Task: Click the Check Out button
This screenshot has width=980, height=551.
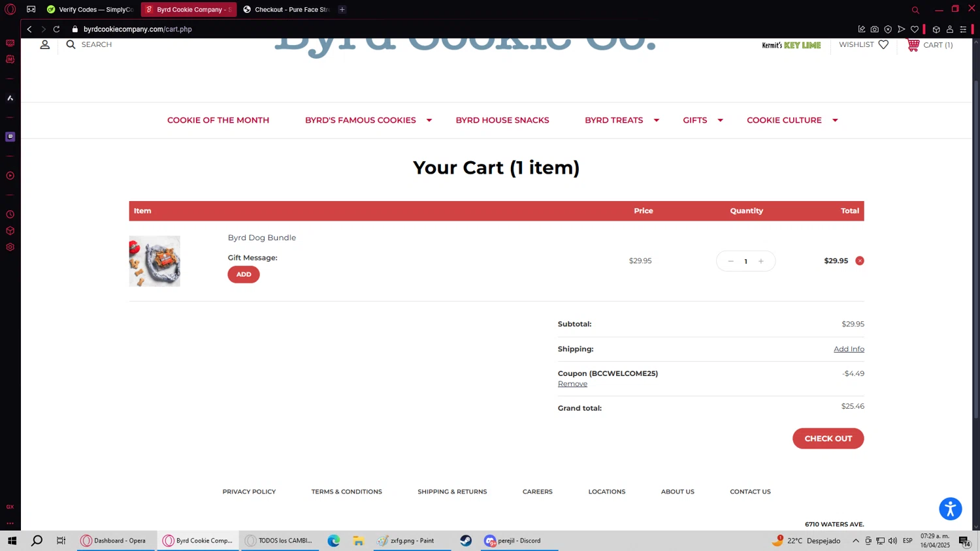Action: 828,439
